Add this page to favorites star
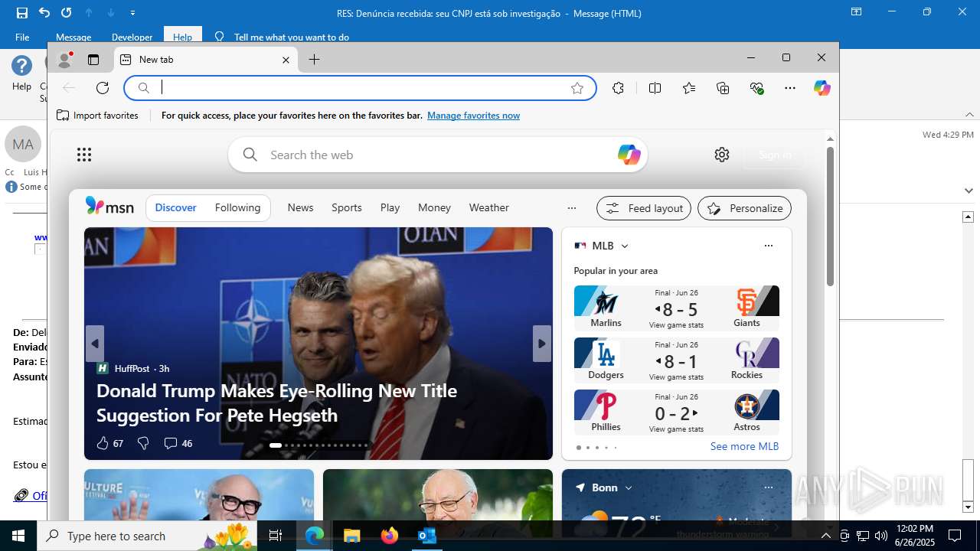 pyautogui.click(x=577, y=88)
